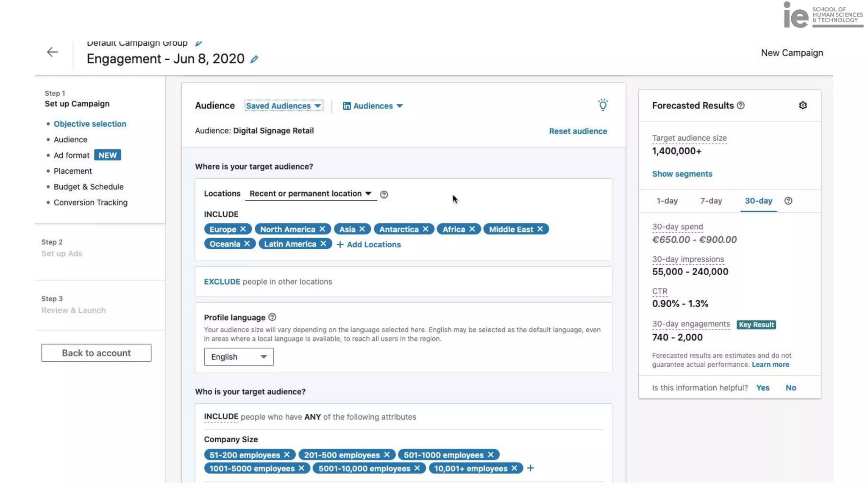Click the Reset audience link

pos(578,131)
